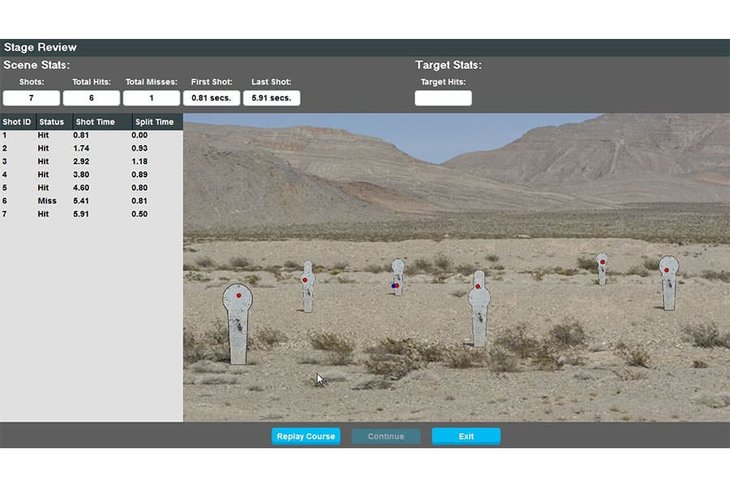
Task: Click the greyed-out Continue button
Action: tap(386, 436)
